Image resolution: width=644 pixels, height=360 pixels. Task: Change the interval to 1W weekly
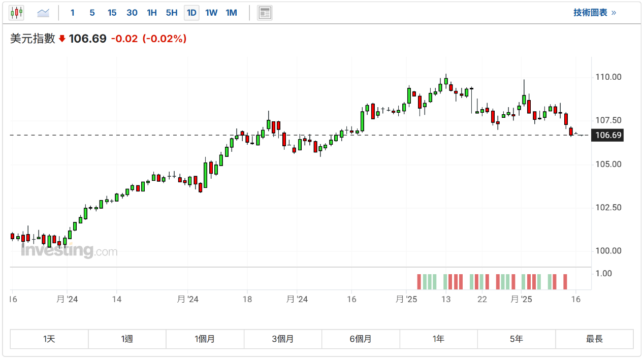pos(211,13)
